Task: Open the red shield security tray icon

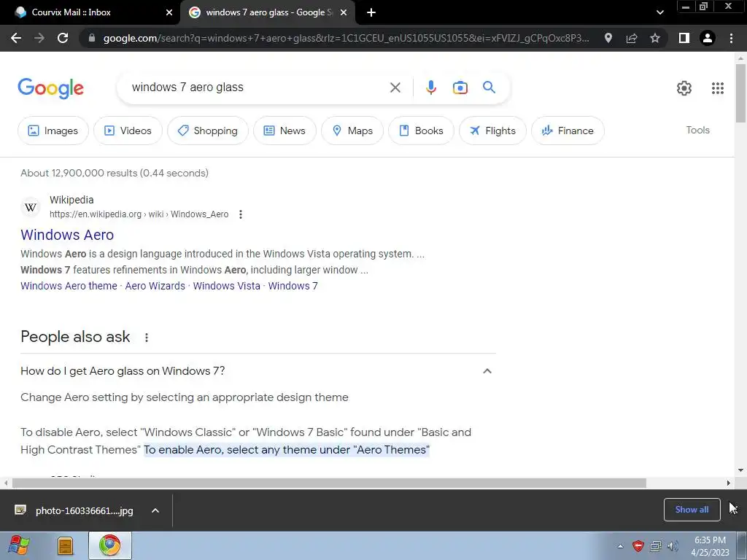Action: [x=638, y=546]
